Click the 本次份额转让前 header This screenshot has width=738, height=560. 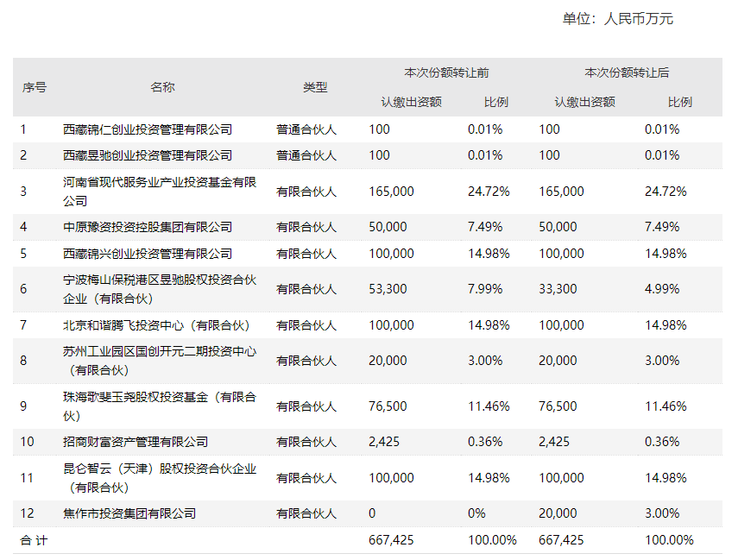[446, 72]
